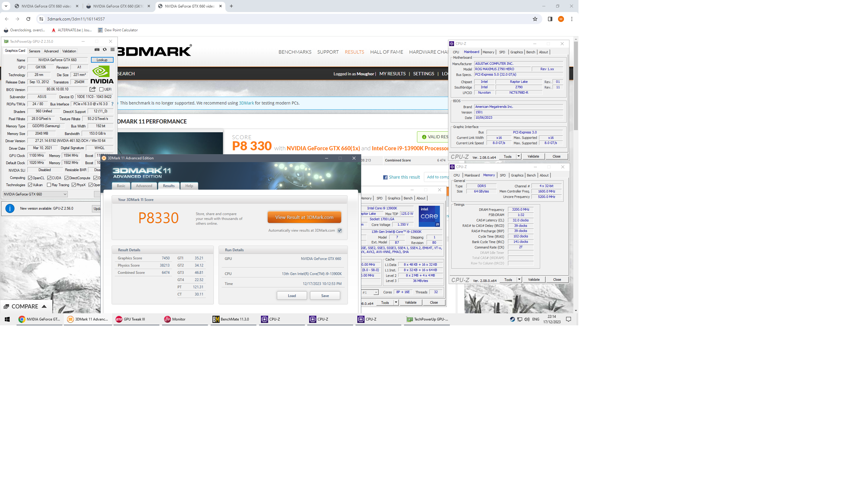The image size is (868, 488).
Task: Click the Bus Interface question mark icon
Action: point(113,104)
